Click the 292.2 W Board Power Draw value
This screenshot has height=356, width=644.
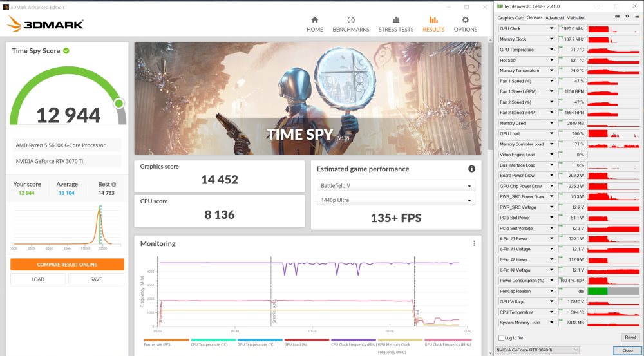pyautogui.click(x=576, y=175)
